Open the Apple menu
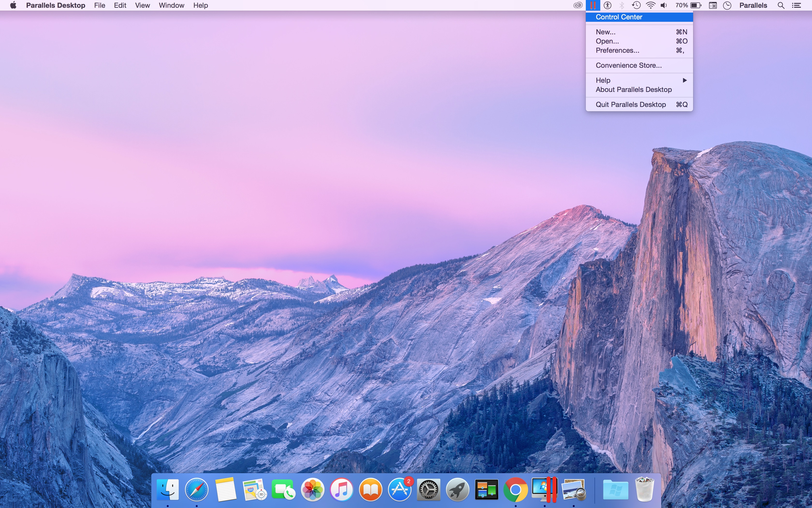812x508 pixels. point(13,5)
